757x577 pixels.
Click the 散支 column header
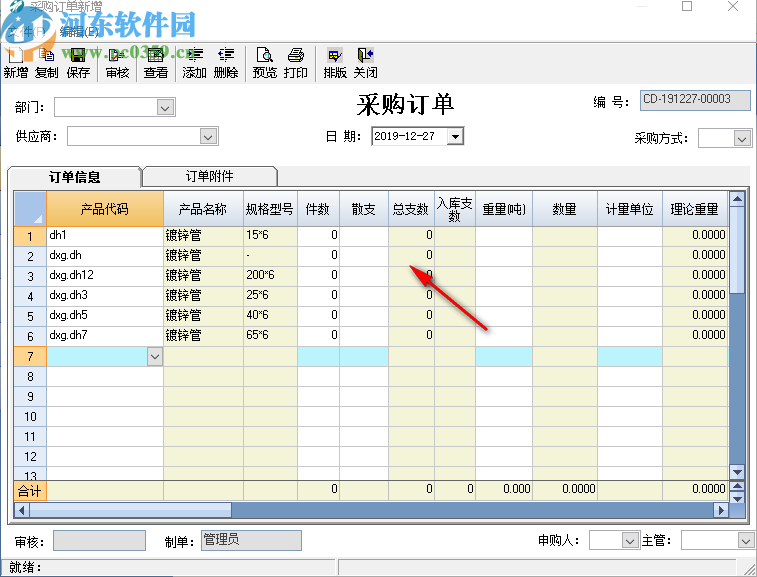coord(364,209)
